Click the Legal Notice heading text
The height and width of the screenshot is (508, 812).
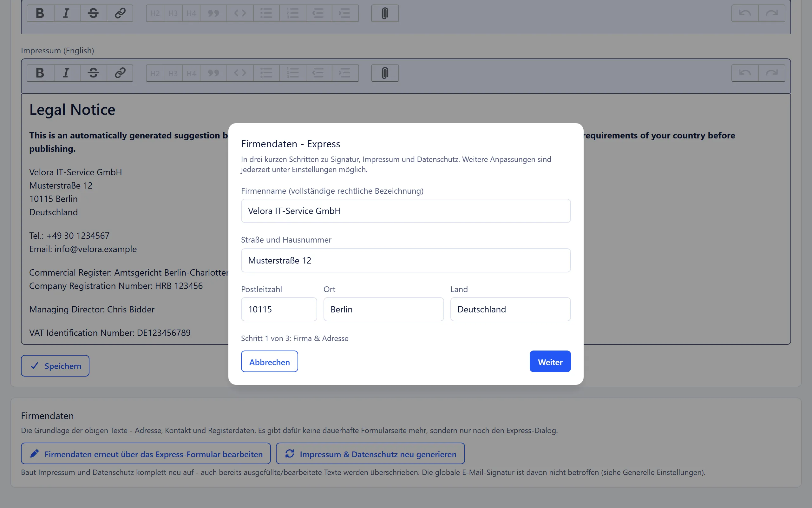click(72, 110)
